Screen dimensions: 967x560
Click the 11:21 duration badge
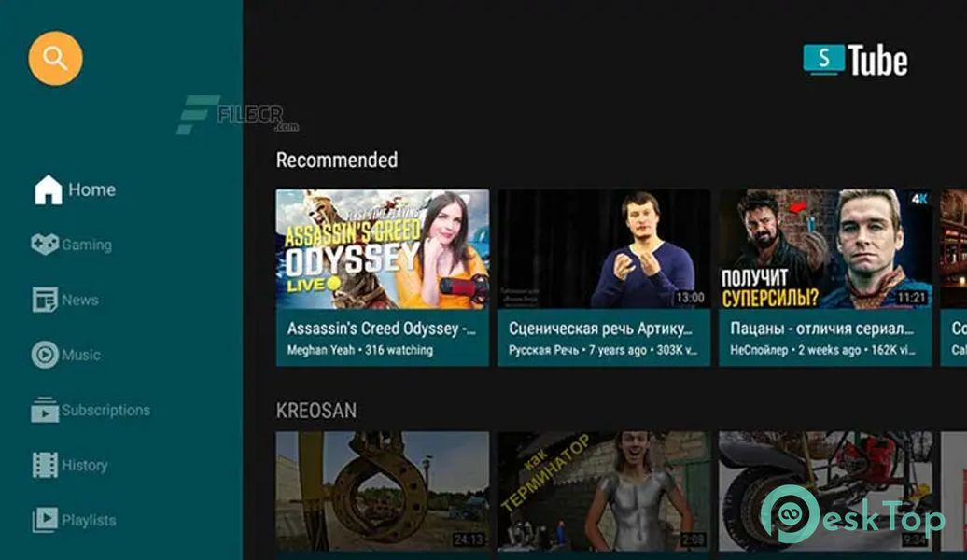[912, 298]
